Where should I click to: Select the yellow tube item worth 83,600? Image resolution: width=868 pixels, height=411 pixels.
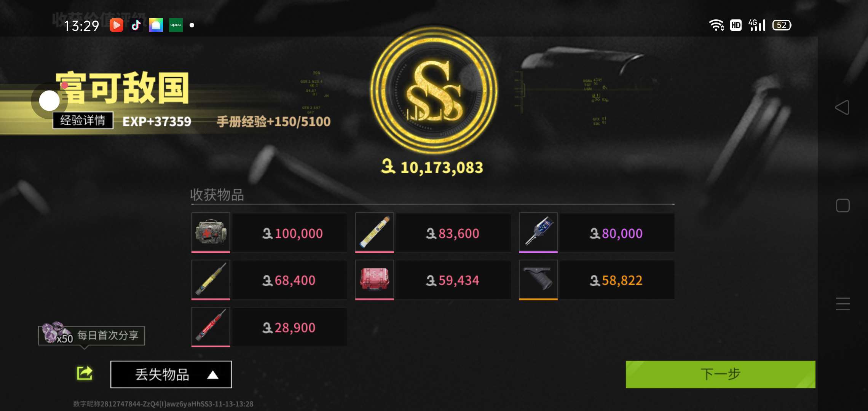pos(374,233)
